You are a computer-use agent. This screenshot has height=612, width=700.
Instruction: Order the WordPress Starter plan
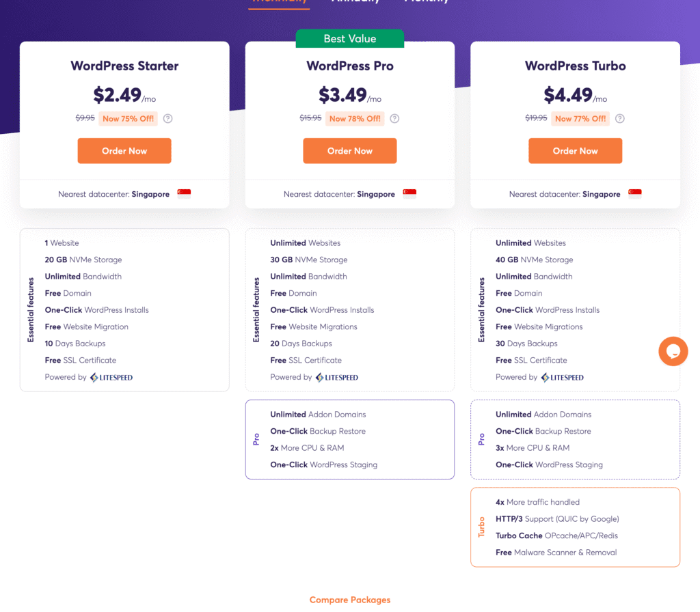pos(124,151)
